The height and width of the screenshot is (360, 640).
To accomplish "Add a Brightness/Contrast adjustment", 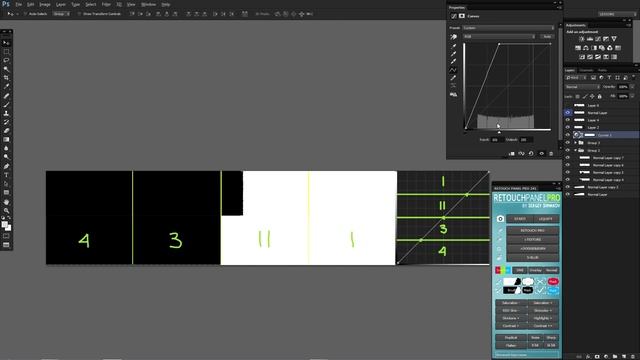I will (x=582, y=39).
